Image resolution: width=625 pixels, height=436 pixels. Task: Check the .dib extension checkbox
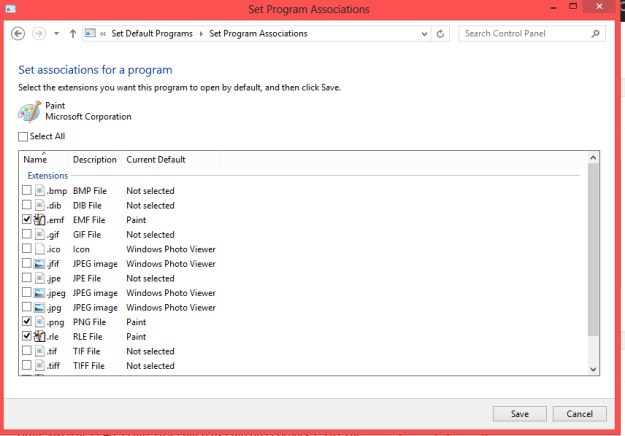[27, 205]
